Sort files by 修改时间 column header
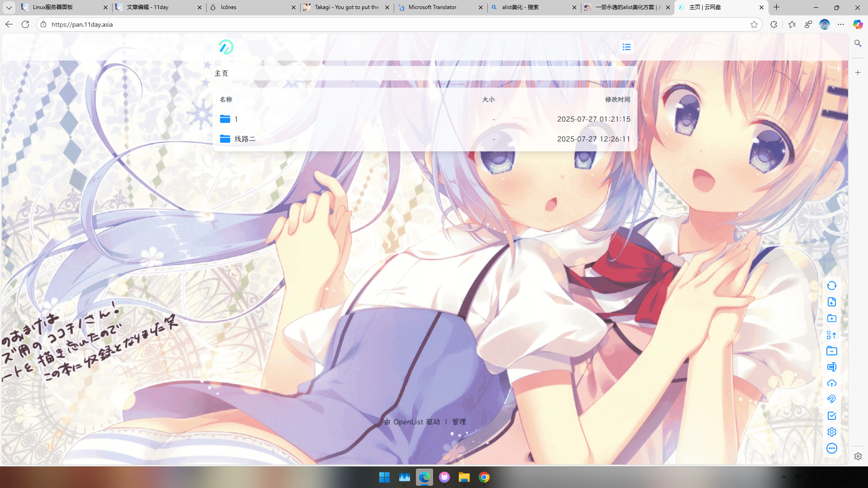Screen dimensions: 868x488 [x=617, y=99]
